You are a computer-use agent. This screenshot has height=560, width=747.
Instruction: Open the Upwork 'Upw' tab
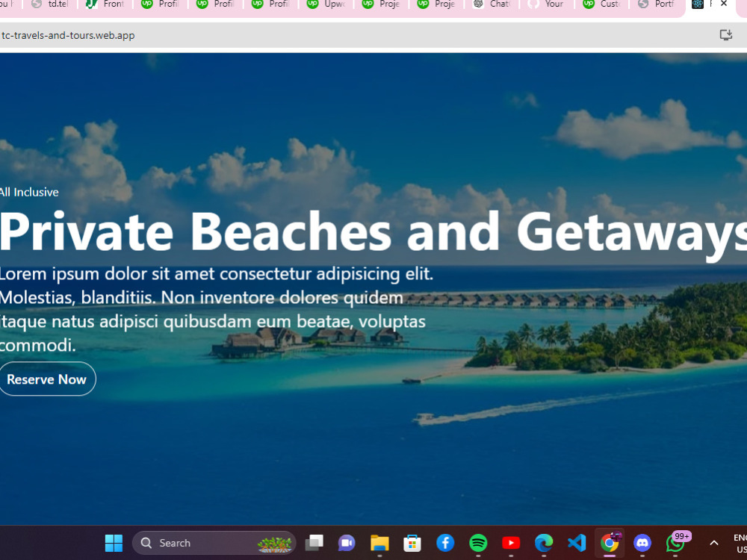[x=326, y=4]
